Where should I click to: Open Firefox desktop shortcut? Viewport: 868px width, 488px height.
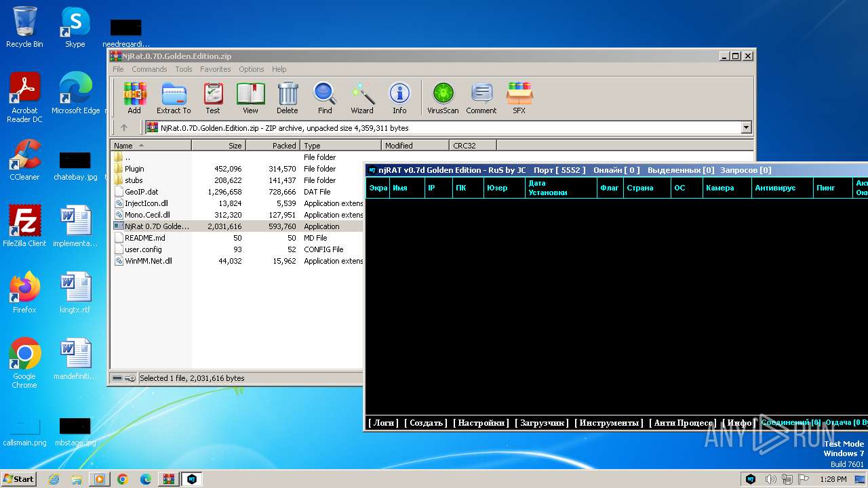[x=24, y=293]
